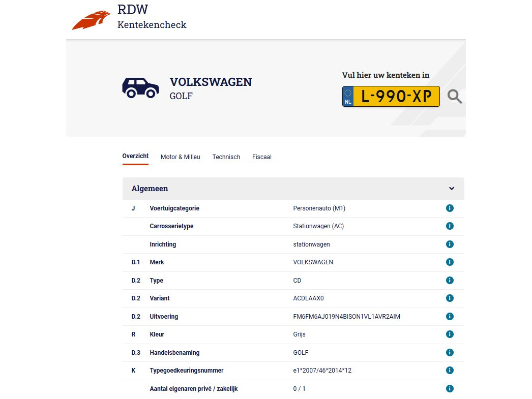Click info icon for Handelsbenaming
Image resolution: width=532 pixels, height=399 pixels.
[x=450, y=353]
